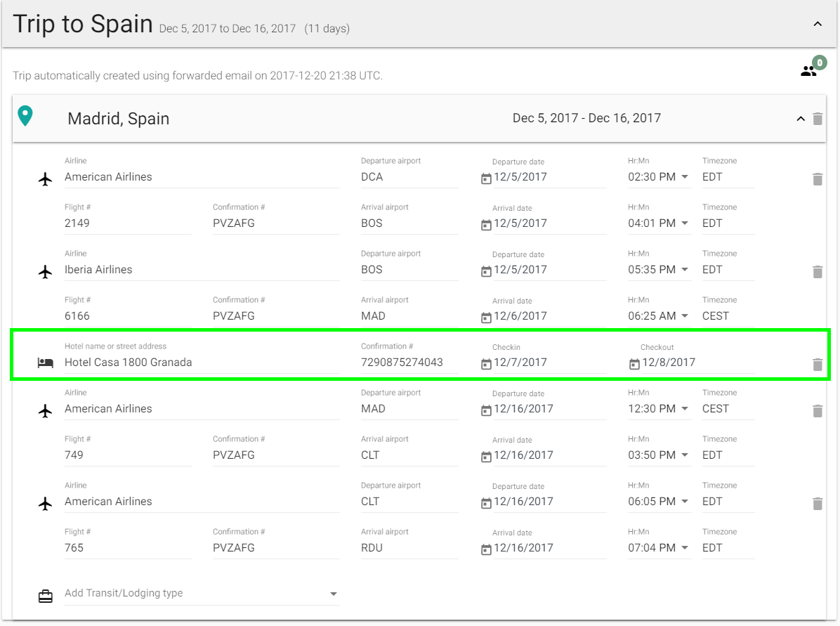The height and width of the screenshot is (626, 840).
Task: Edit the CEST timezone for MAD departure
Action: [x=728, y=408]
